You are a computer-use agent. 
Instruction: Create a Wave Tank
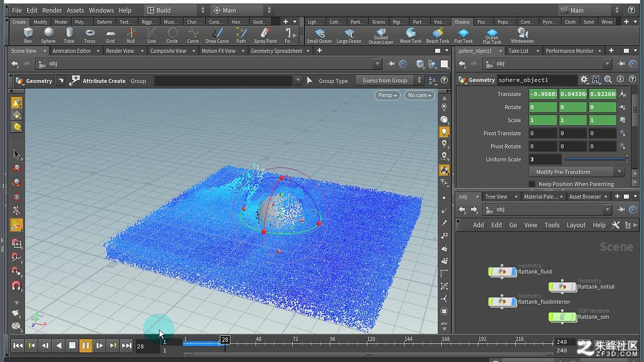[411, 35]
